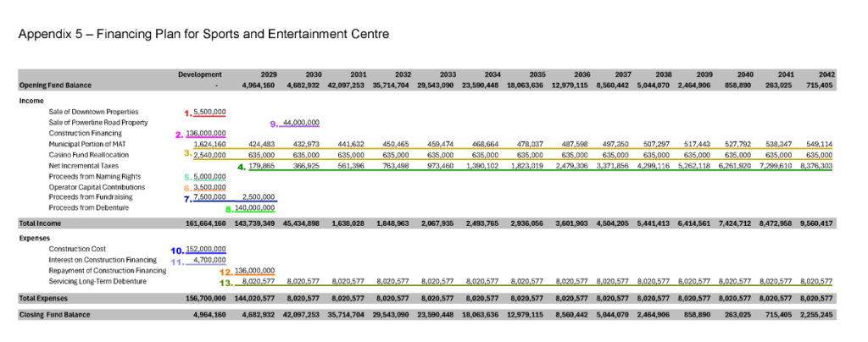The image size is (868, 342).
Task: Click 136,000,000 in the Repayment row
Action: click(x=255, y=271)
